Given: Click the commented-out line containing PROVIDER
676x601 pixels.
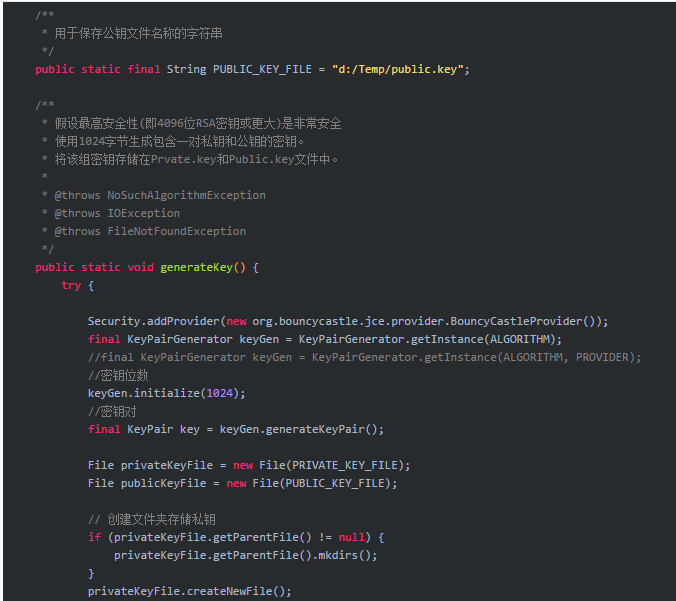Looking at the screenshot, I should point(364,357).
